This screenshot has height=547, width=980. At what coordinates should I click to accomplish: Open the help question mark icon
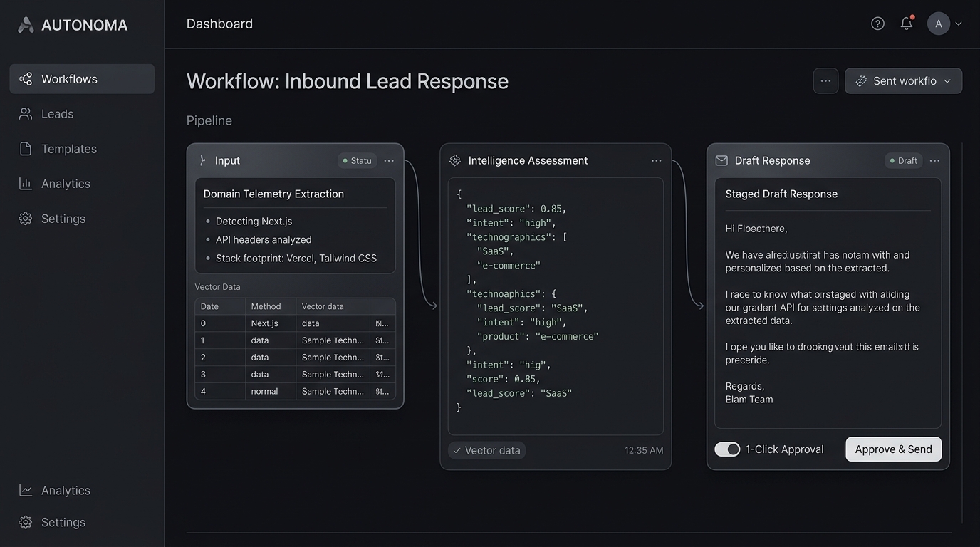click(877, 24)
